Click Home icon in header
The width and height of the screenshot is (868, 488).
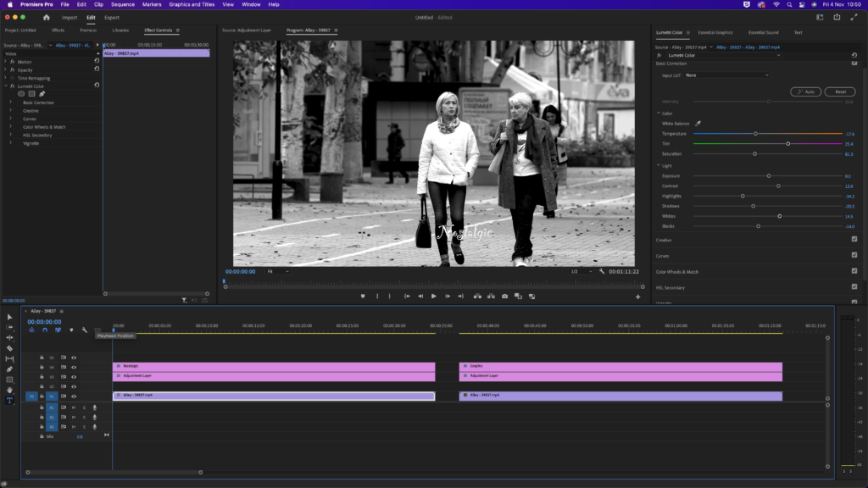(47, 17)
